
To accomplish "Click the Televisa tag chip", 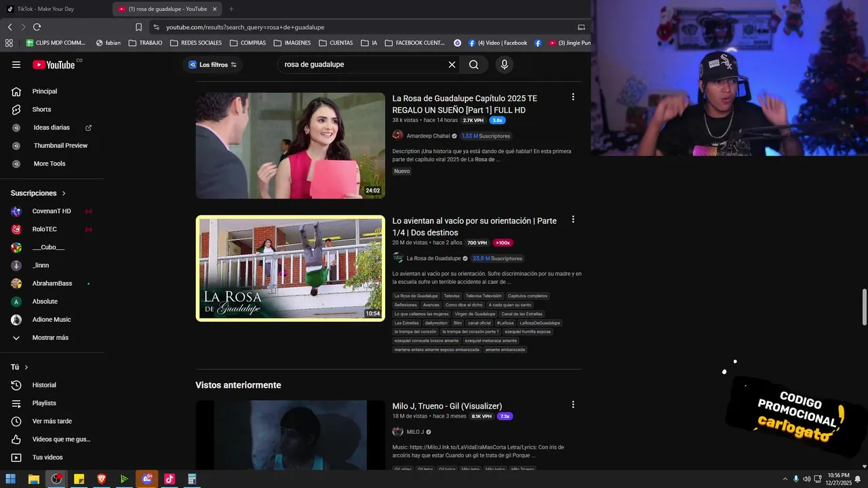I will (x=452, y=296).
